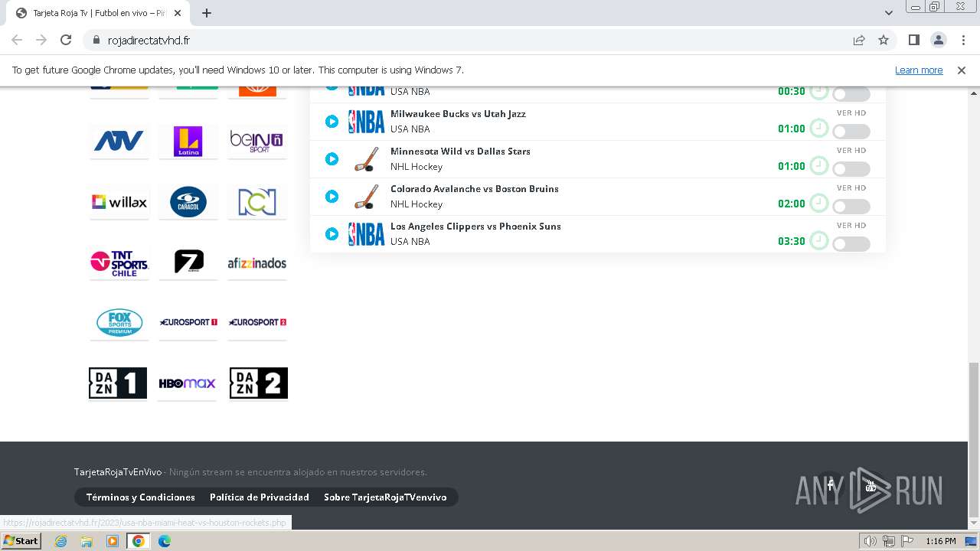The image size is (980, 551).
Task: Open the ATV channel logo
Action: (119, 141)
